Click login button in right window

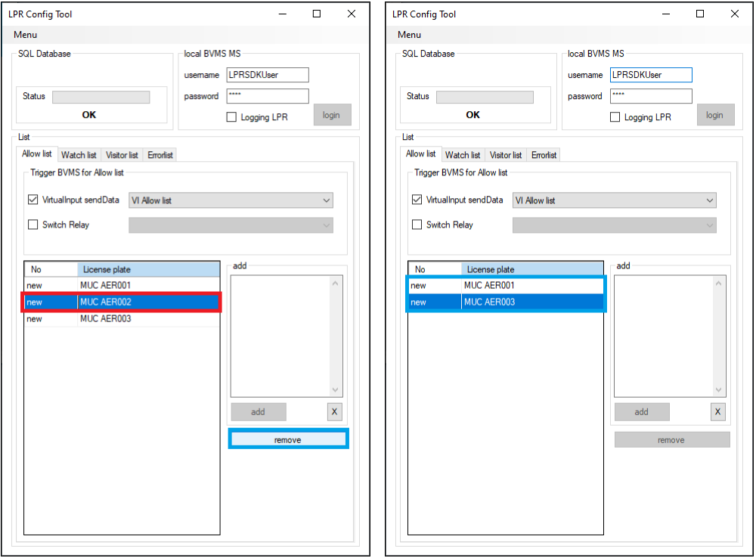pos(714,115)
